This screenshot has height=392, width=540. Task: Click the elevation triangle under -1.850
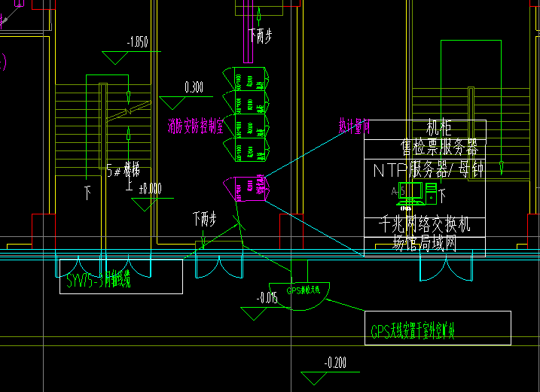[x=115, y=58]
